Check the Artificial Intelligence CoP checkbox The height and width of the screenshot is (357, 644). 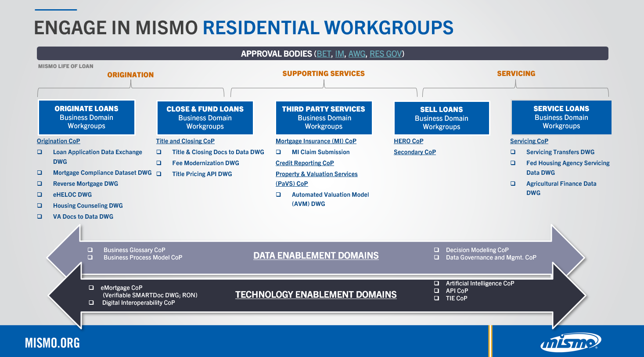[436, 283]
